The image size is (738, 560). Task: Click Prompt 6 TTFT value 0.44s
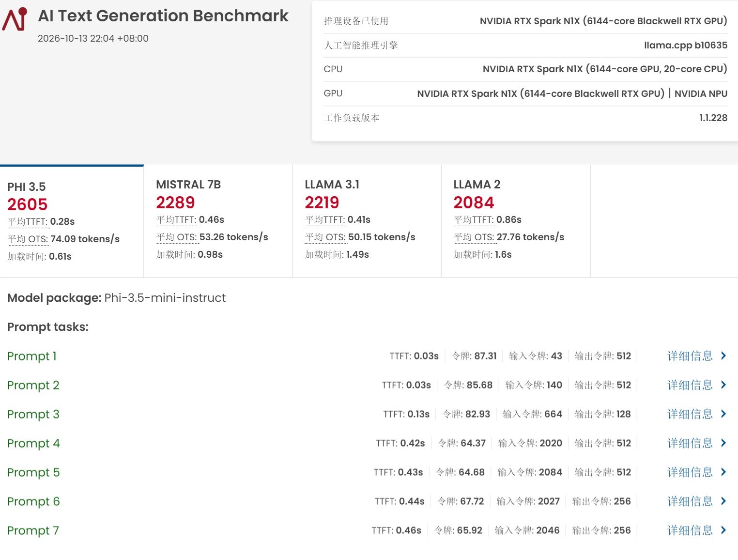[x=412, y=501]
